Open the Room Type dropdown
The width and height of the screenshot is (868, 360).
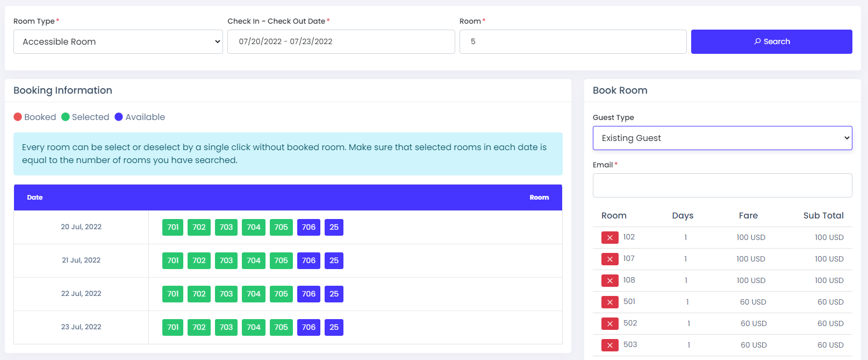pos(118,41)
